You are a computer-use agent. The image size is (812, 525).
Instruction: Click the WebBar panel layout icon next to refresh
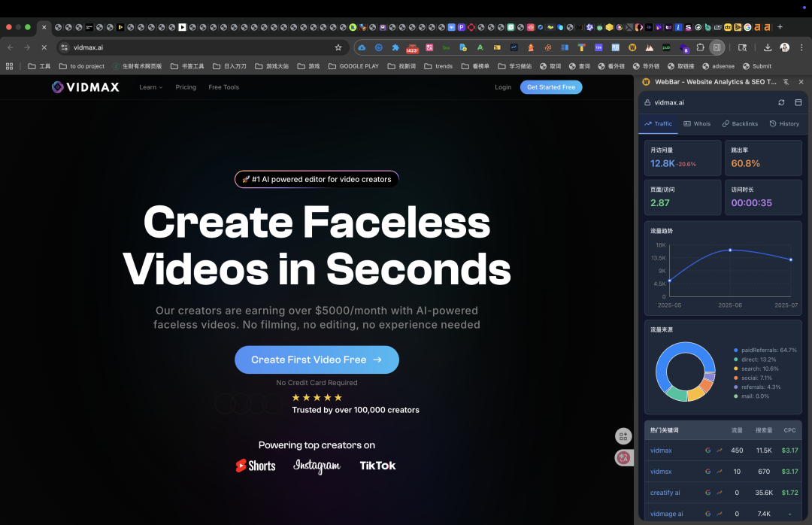point(798,102)
